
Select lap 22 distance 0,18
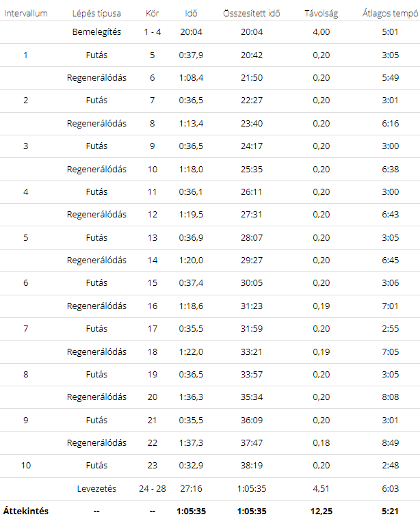pyautogui.click(x=321, y=443)
